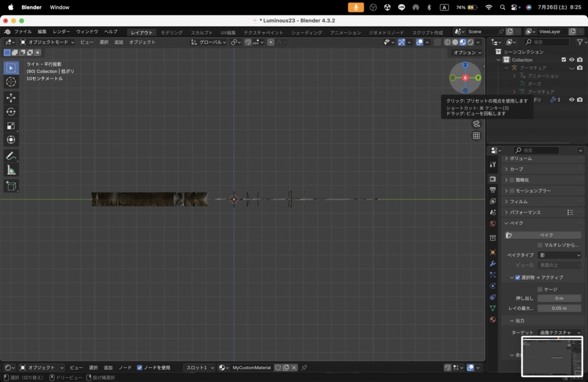Uncheck 選択物 → アクティブ checkbox
The width and height of the screenshot is (588, 382).
[517, 278]
